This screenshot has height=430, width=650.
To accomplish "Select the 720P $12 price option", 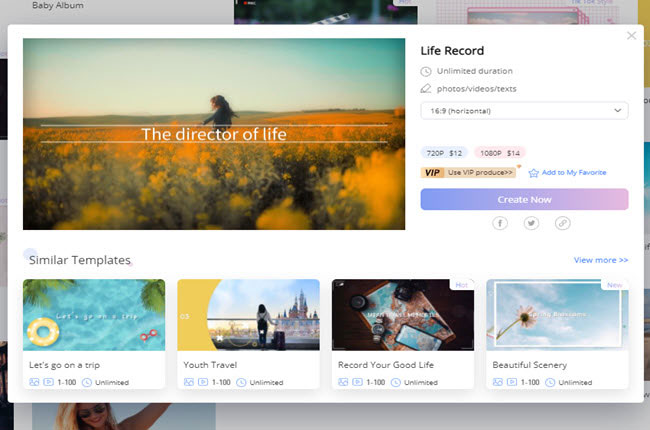I will [444, 153].
